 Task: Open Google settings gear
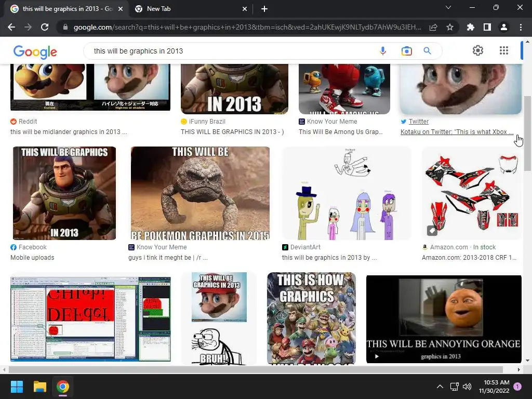pyautogui.click(x=478, y=50)
